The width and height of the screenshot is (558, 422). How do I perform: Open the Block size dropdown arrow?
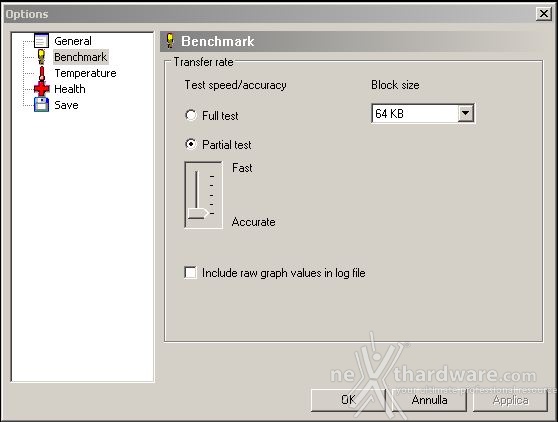pyautogui.click(x=465, y=114)
